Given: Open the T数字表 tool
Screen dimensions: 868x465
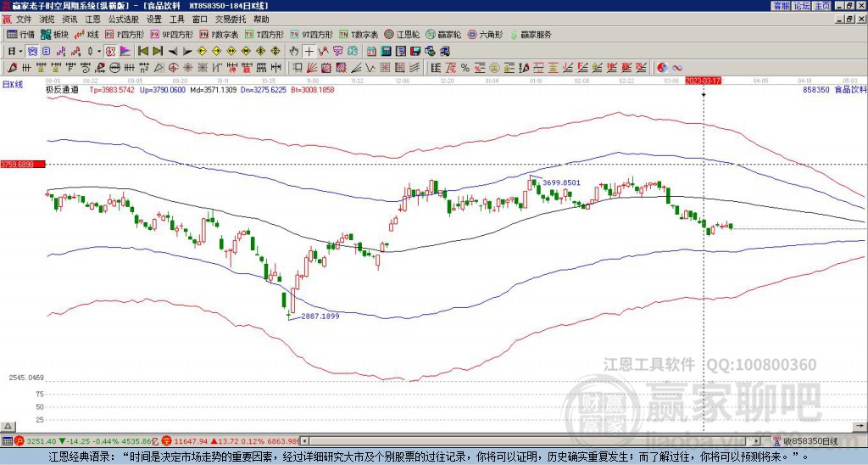Looking at the screenshot, I should (x=359, y=34).
